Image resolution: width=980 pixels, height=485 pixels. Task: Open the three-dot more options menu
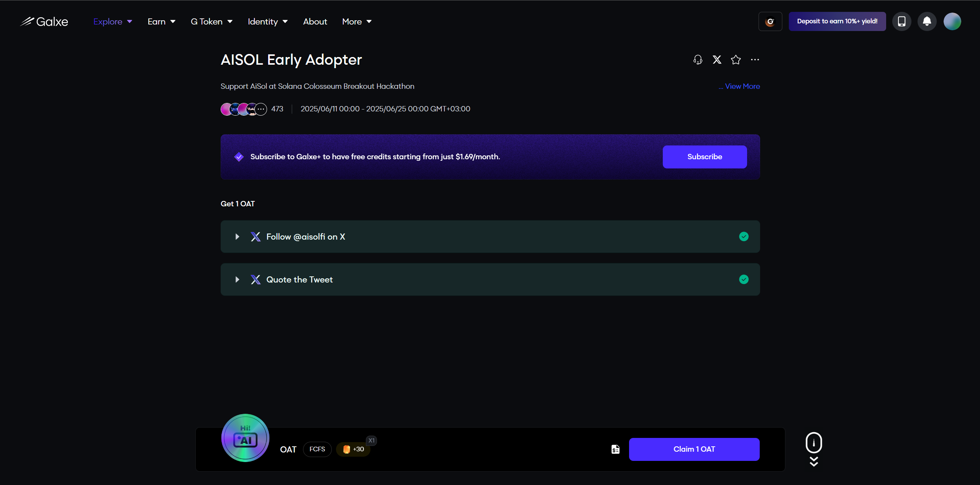[x=755, y=60]
